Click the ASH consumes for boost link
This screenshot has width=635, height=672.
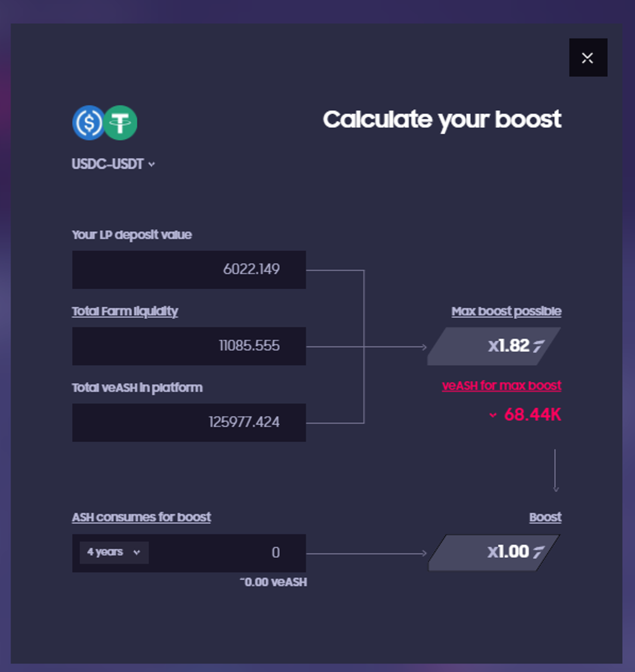[142, 517]
